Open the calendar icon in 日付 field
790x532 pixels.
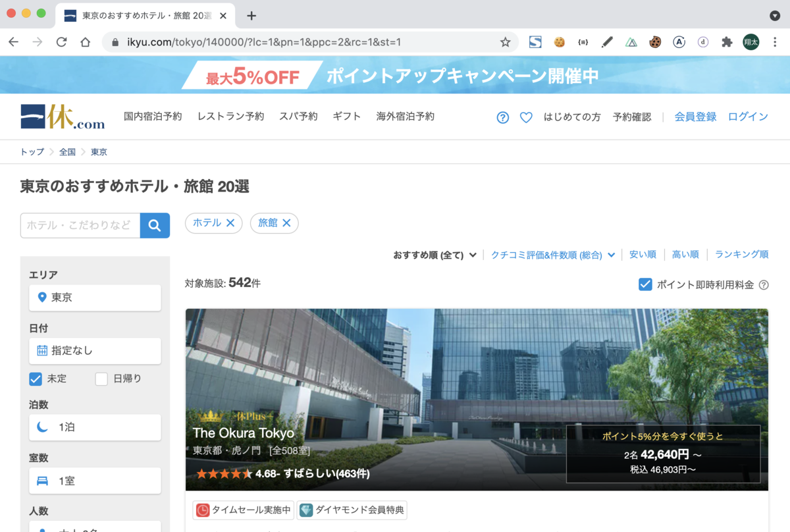tap(43, 351)
